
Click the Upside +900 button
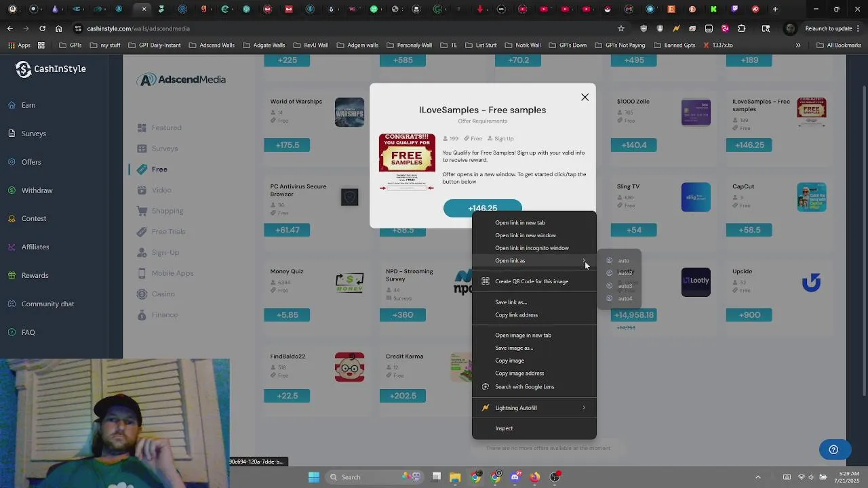pyautogui.click(x=749, y=314)
